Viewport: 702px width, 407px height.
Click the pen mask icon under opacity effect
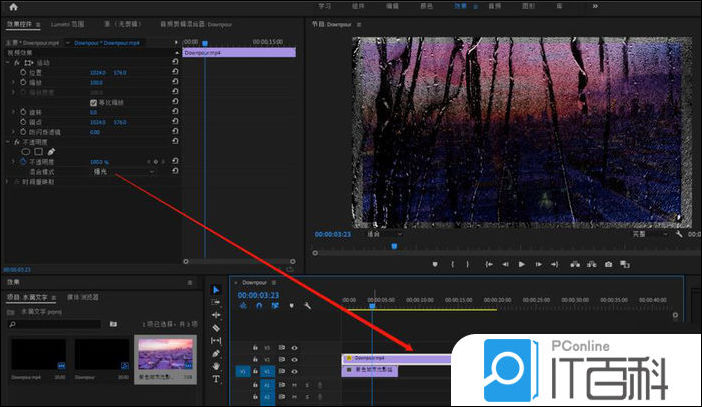(x=51, y=151)
